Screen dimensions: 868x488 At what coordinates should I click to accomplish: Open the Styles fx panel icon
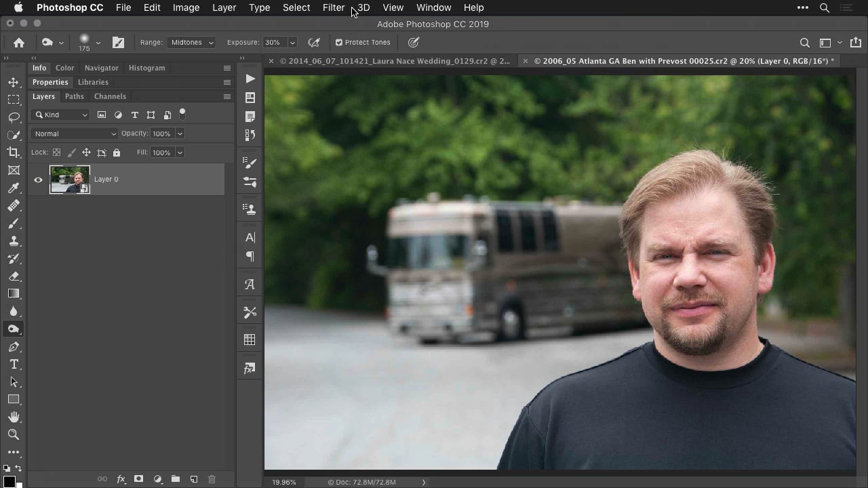tap(250, 369)
